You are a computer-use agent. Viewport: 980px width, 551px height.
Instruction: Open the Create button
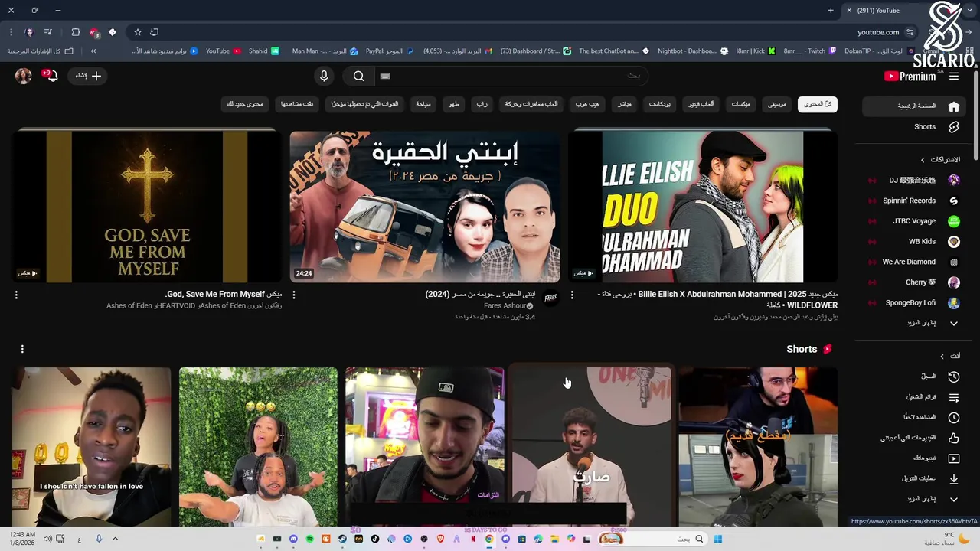point(88,76)
